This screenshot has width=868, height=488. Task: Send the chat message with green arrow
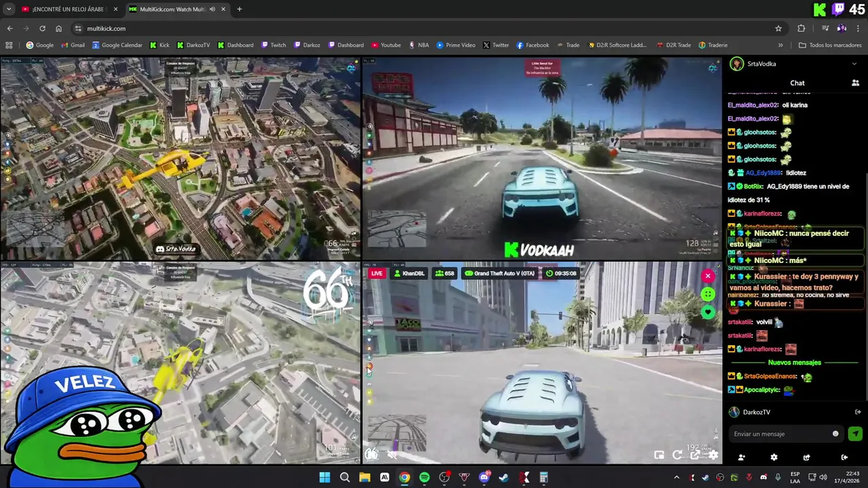[854, 434]
